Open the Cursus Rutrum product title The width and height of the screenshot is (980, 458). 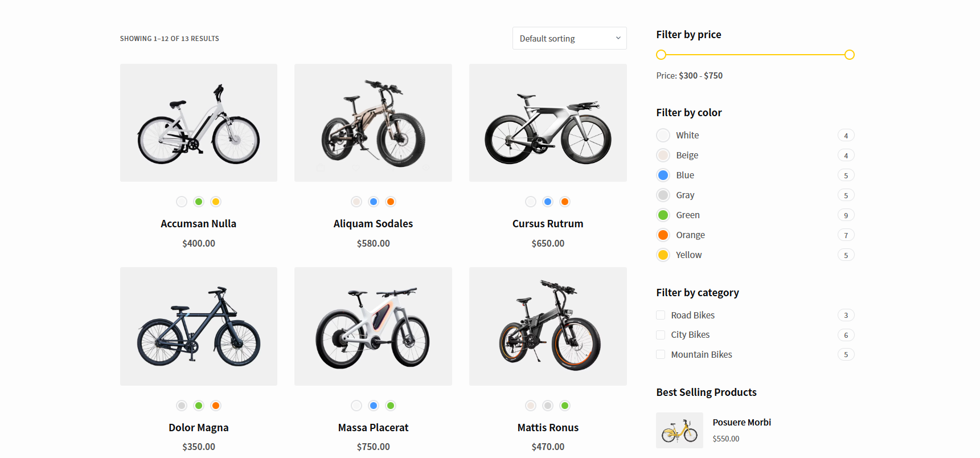coord(547,224)
